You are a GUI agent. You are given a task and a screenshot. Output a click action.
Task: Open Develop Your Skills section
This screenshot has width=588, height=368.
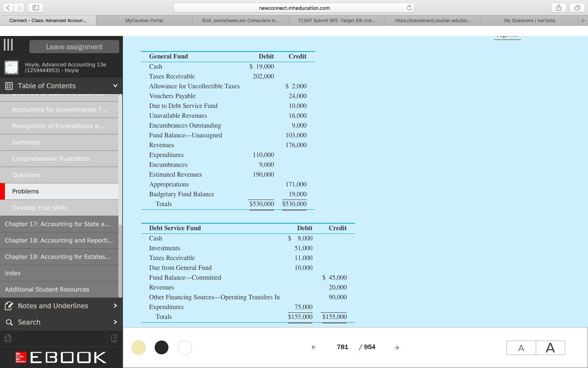(x=59, y=208)
